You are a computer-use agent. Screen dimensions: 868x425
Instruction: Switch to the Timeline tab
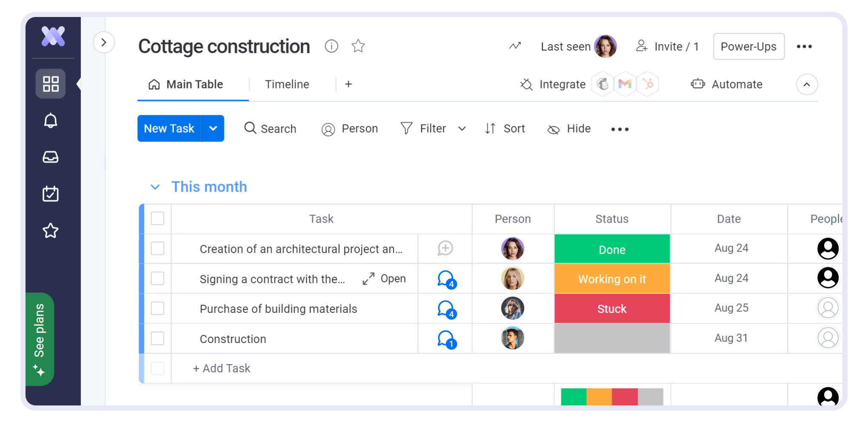tap(287, 84)
